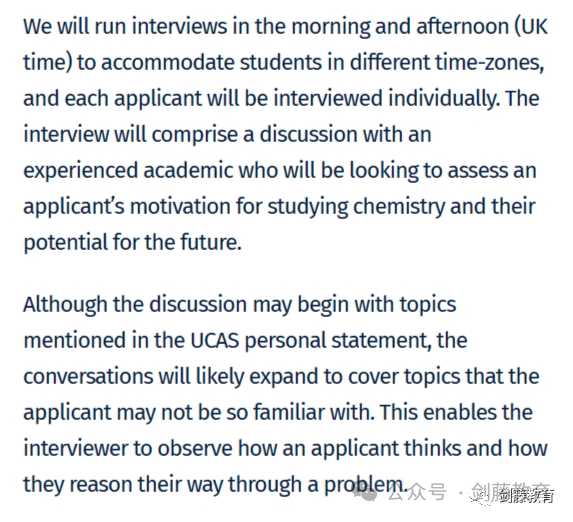Click the words 'interview will comprise'
The width and height of the screenshot is (573, 522).
131,135
